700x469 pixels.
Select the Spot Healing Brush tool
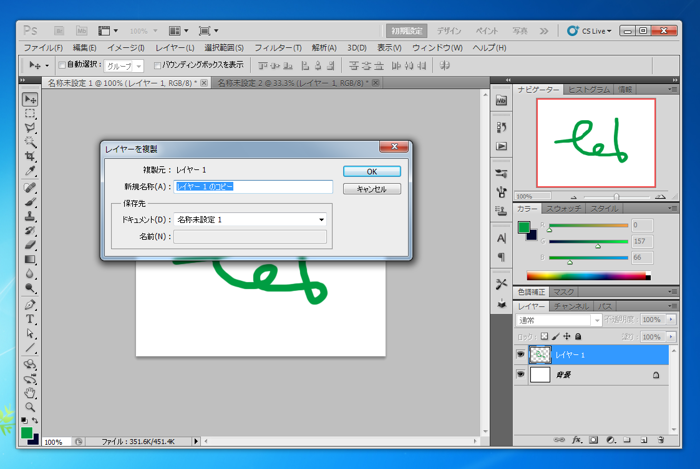pyautogui.click(x=30, y=187)
